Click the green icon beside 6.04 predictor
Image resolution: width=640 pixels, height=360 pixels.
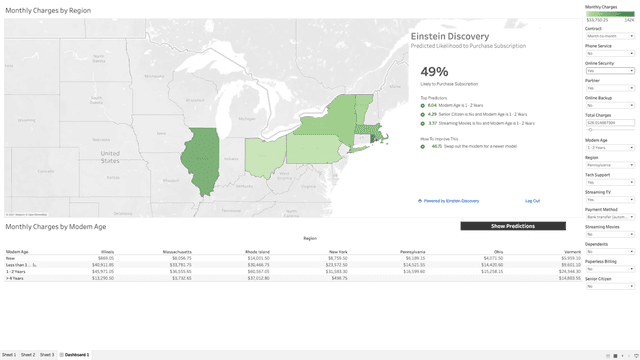coord(422,105)
